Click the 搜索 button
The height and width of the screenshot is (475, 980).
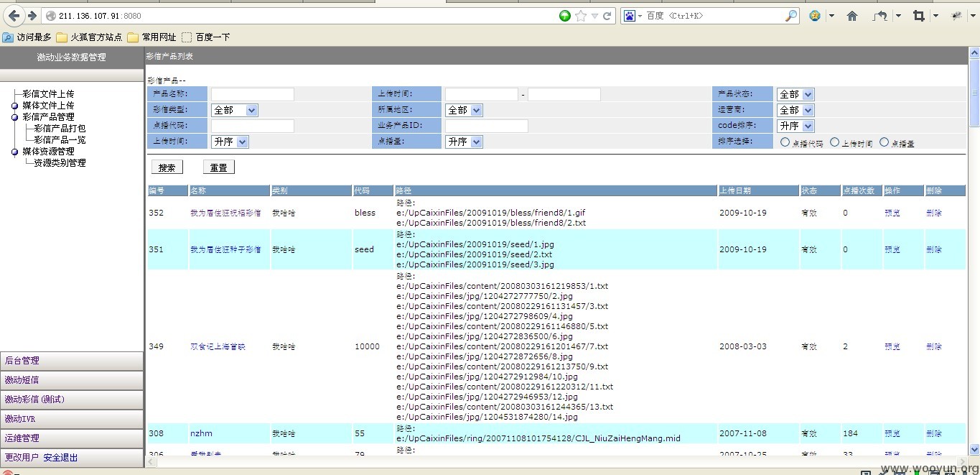(167, 167)
